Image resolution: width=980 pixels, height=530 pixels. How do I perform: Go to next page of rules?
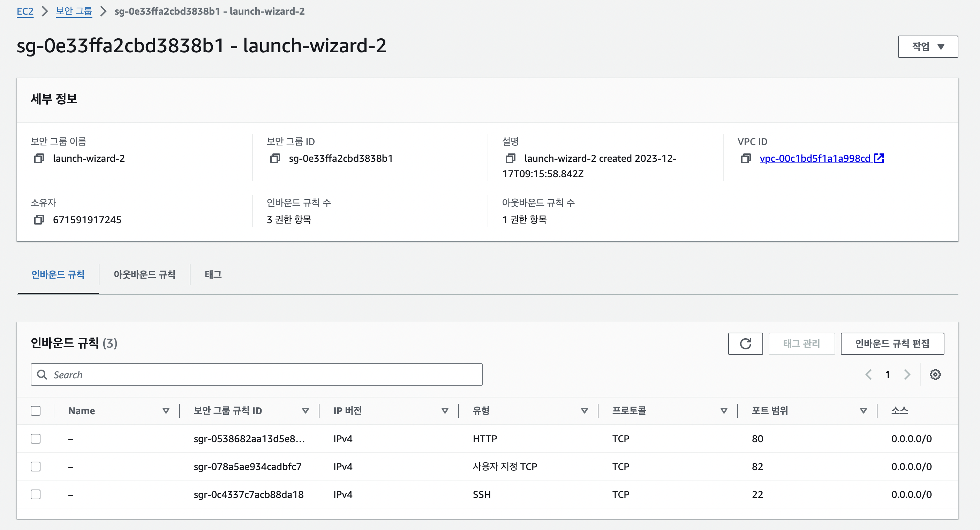point(907,374)
